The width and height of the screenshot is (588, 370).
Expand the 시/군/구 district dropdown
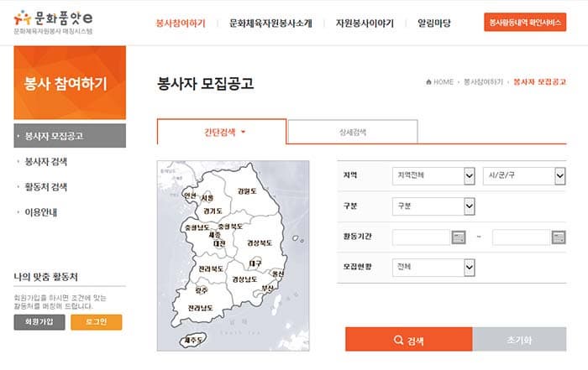tap(524, 175)
